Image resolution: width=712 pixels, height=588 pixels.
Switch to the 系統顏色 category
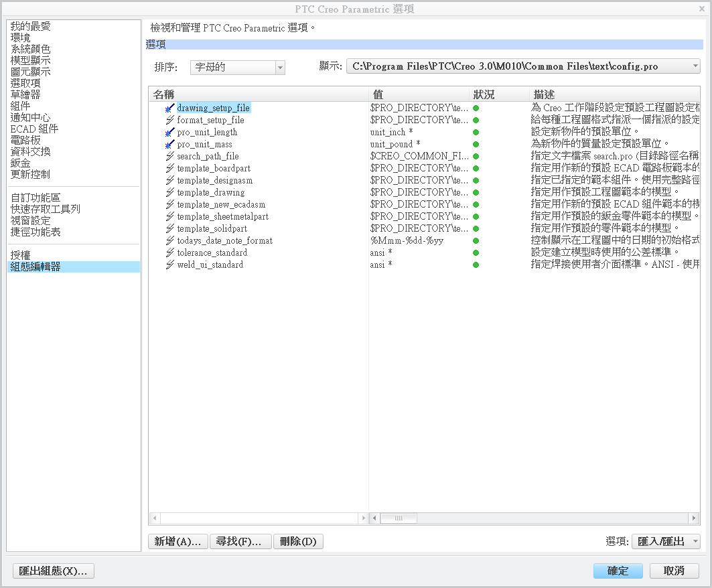point(29,48)
